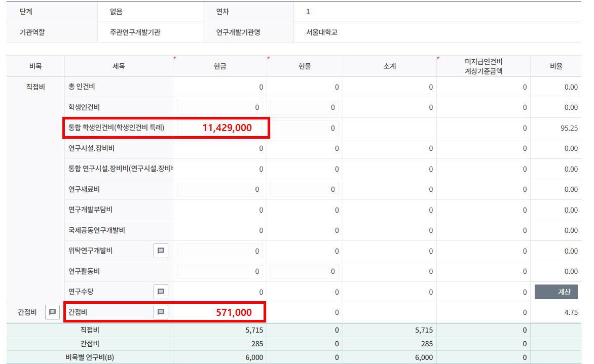594x364 pixels.
Task: Click the 소계 column header
Action: coord(389,66)
